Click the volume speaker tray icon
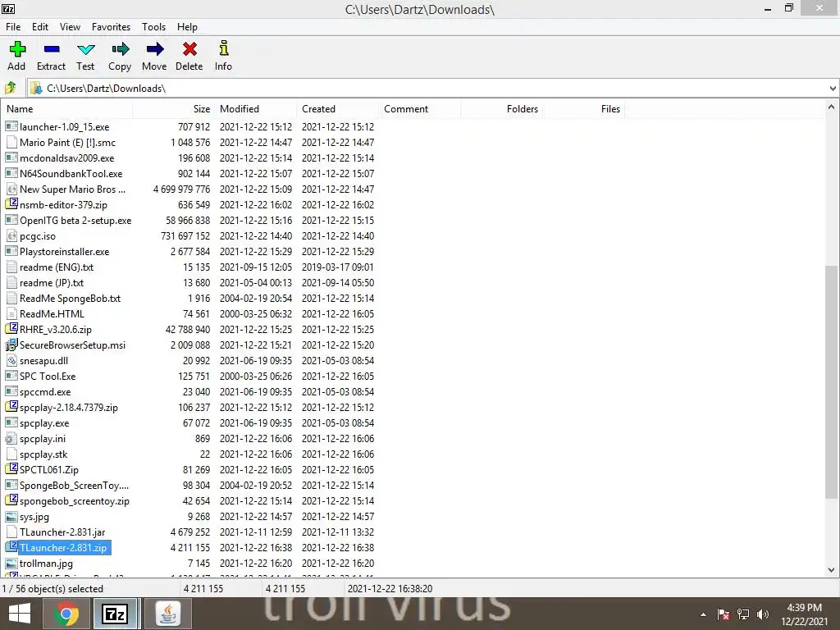The image size is (840, 630). point(763,614)
